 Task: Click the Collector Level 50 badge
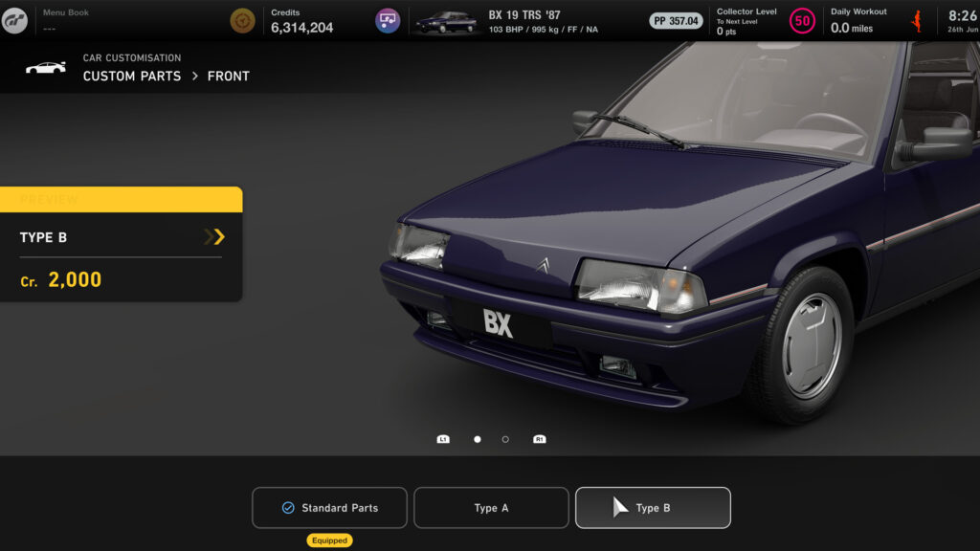tap(802, 21)
